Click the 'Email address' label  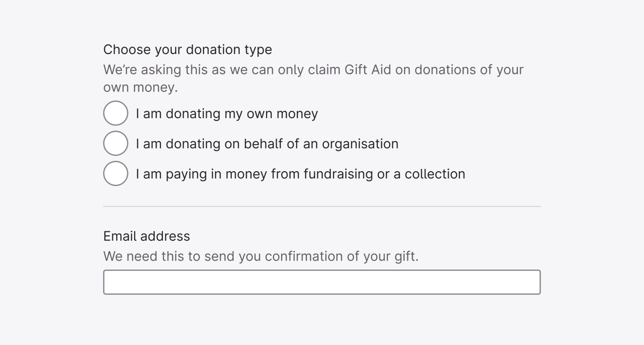[x=147, y=236]
